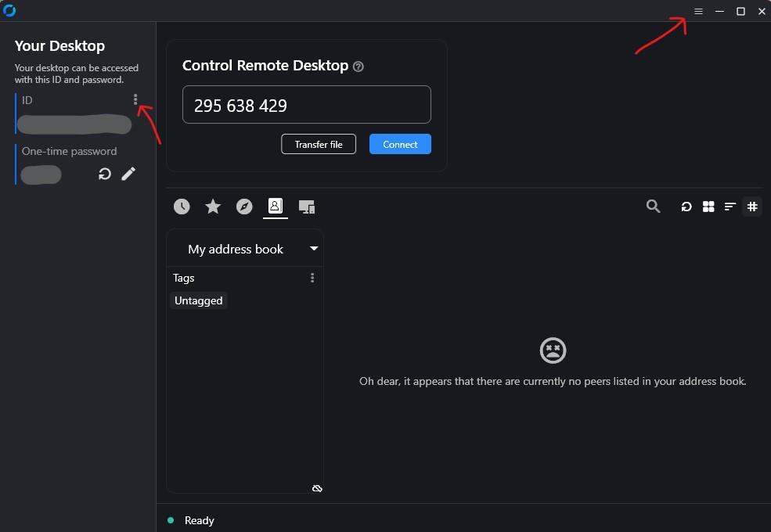Stay on the address book tab
The image size is (771, 532).
[x=275, y=207]
